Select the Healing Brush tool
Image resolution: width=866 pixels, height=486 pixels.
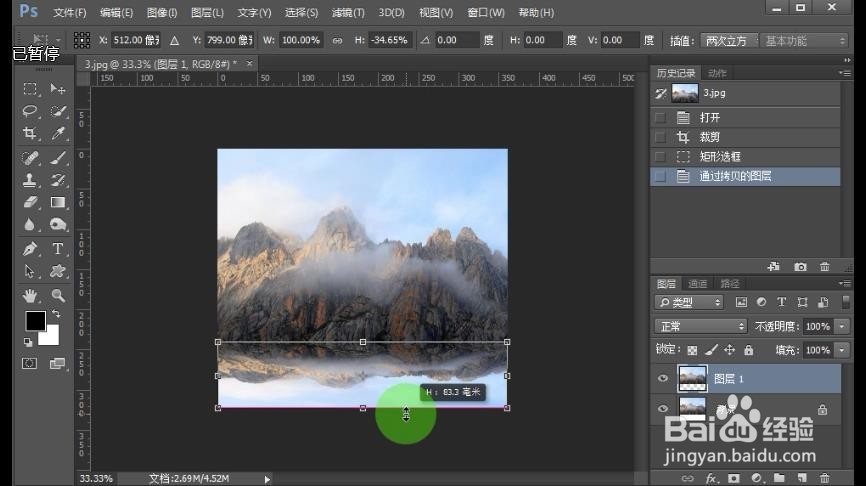pos(30,158)
